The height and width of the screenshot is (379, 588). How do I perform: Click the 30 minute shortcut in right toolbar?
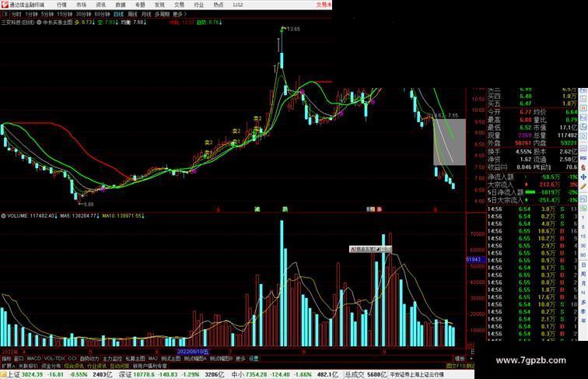pos(583,246)
